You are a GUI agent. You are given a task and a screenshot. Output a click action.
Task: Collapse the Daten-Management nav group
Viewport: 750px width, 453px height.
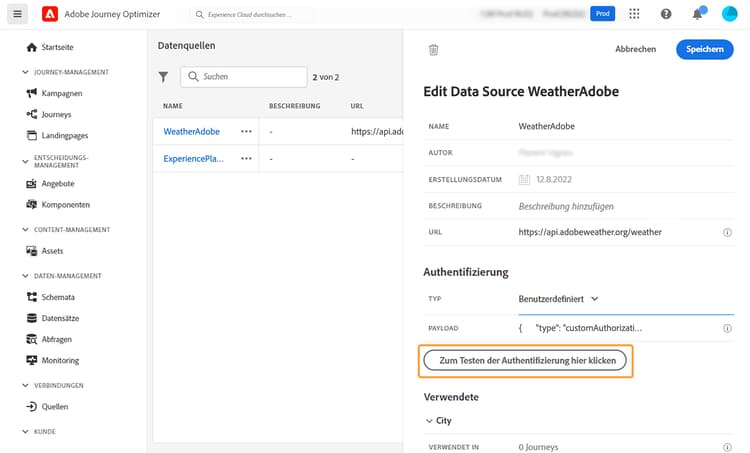pyautogui.click(x=25, y=275)
